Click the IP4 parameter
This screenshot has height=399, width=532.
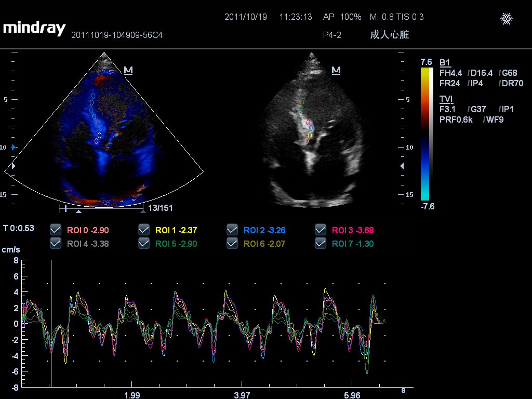477,84
